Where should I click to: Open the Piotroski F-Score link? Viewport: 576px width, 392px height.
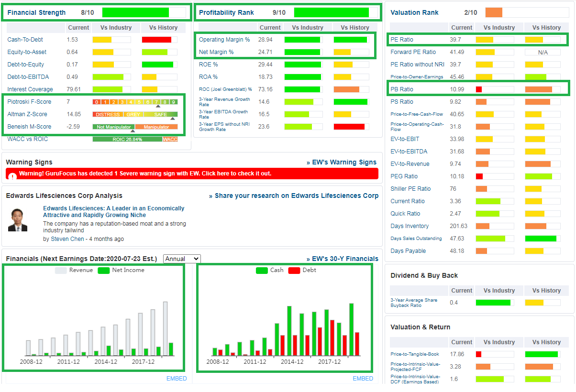[x=29, y=102]
